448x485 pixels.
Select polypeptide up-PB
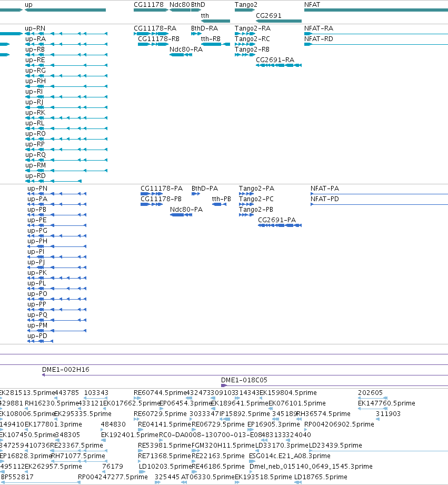pos(57,215)
